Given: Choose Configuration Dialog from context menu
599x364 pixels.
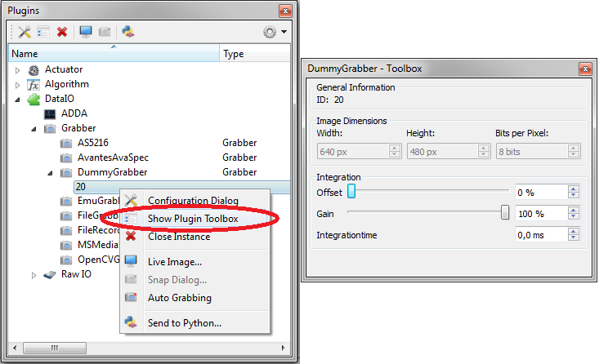Looking at the screenshot, I should [x=193, y=201].
